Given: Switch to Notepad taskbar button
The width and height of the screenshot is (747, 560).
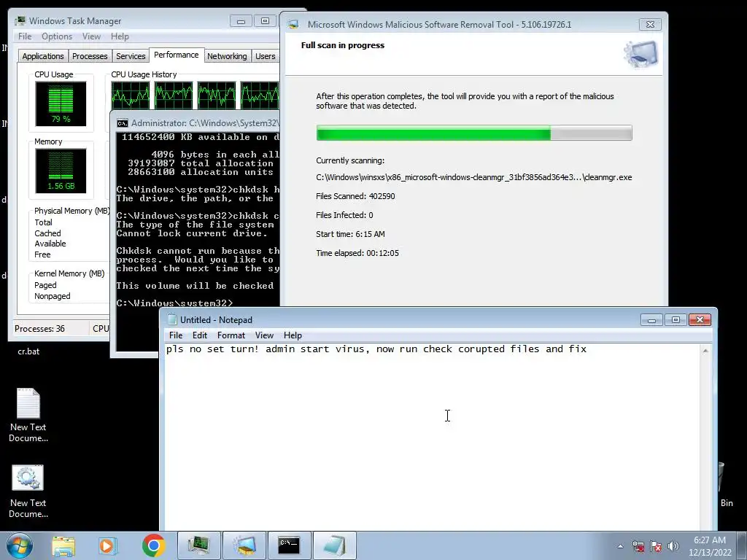Looking at the screenshot, I should pyautogui.click(x=334, y=545).
